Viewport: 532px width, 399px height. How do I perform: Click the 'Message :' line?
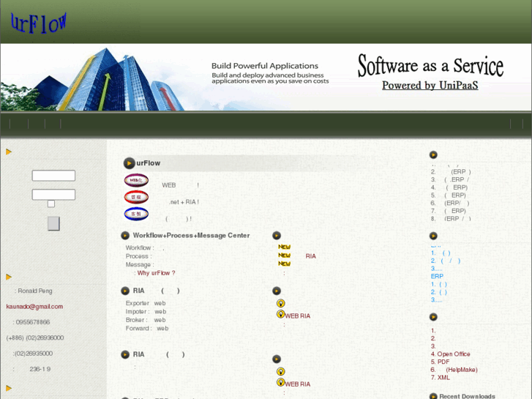point(140,264)
